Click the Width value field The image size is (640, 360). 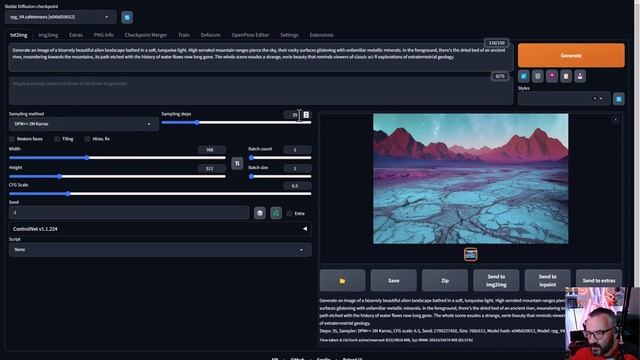tap(211, 150)
